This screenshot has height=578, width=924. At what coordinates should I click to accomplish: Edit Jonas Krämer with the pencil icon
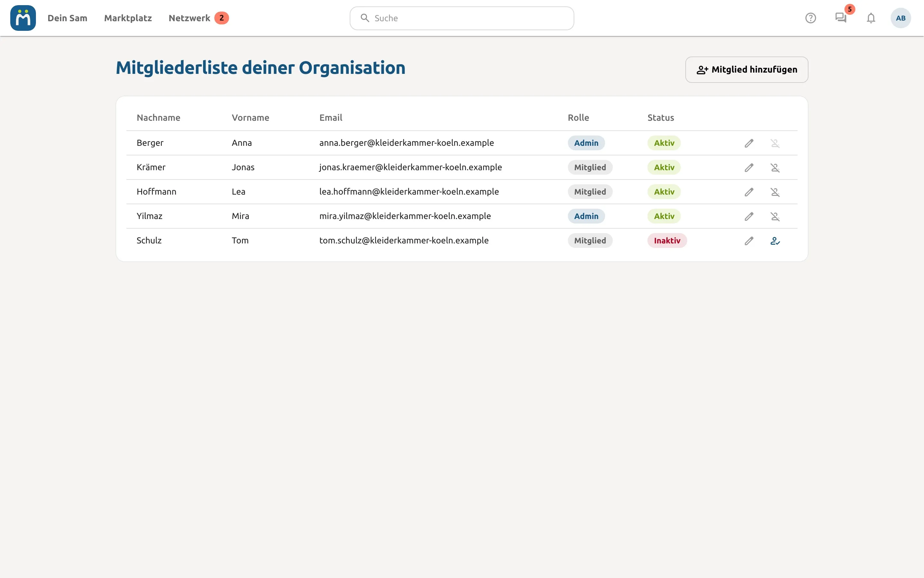tap(749, 167)
